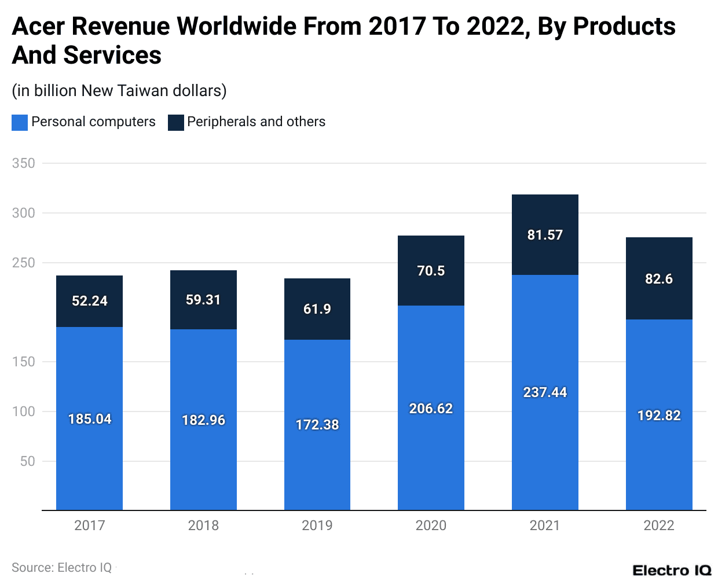718x588 pixels.
Task: Select the 2021 Personal computers bar segment
Action: (545, 392)
